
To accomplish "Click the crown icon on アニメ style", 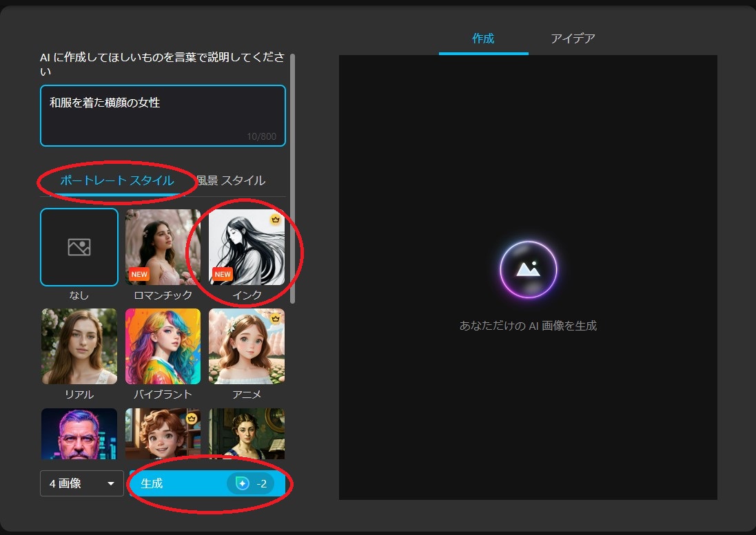I will point(275,318).
